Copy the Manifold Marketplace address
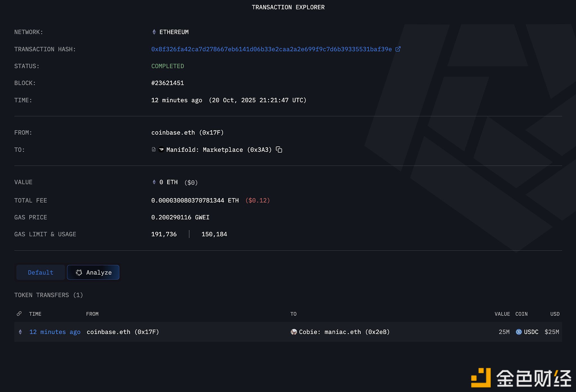576x392 pixels. (279, 150)
